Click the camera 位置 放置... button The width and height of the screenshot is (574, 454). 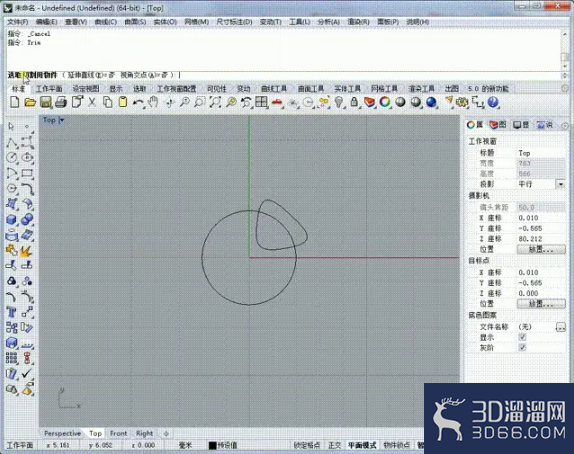(x=541, y=249)
